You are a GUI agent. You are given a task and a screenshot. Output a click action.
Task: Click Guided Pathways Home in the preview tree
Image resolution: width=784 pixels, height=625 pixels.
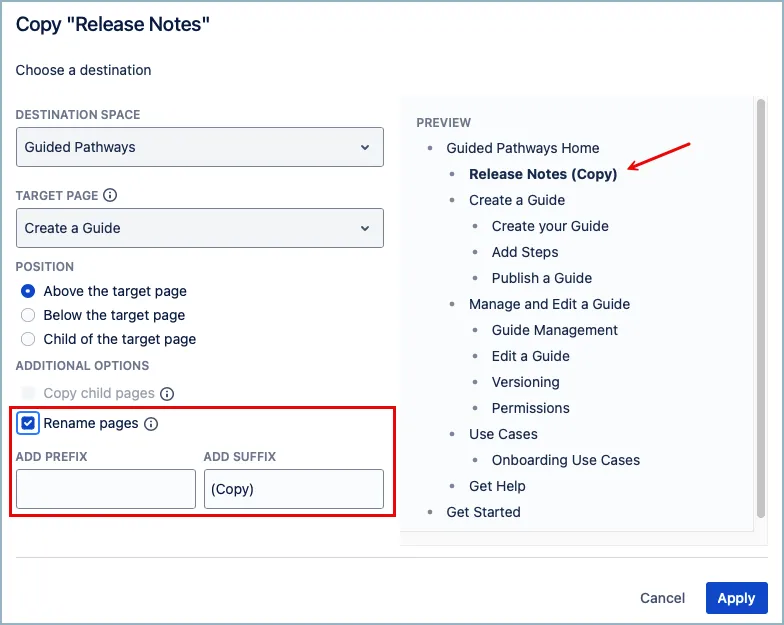[522, 148]
